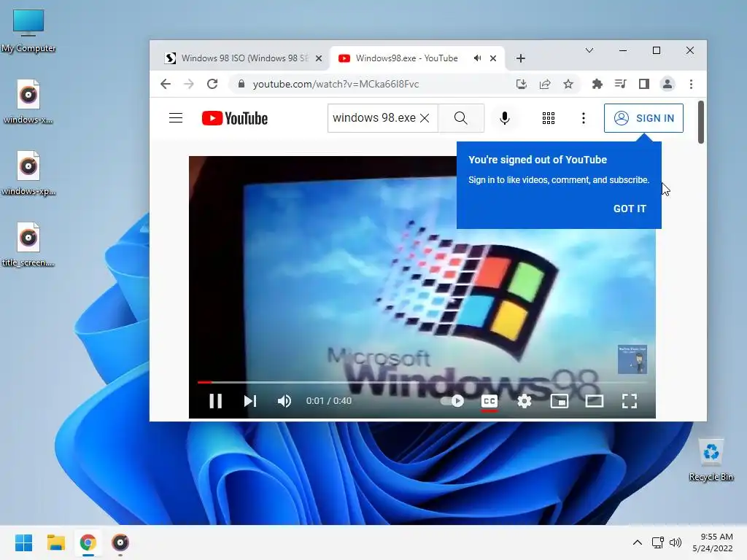Install app icon in address bar

point(521,85)
